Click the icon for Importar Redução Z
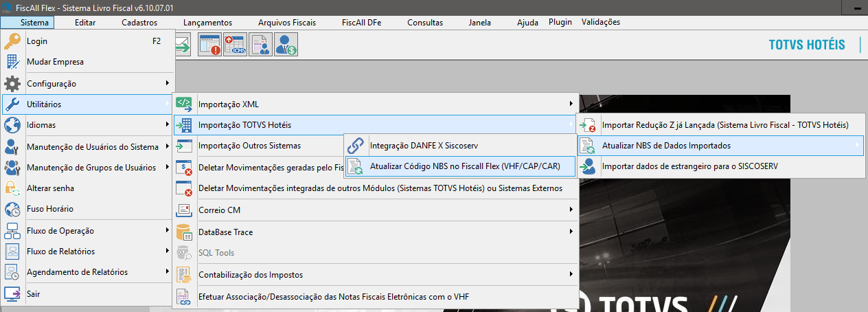Screen dimensions: 868x312 588,125
